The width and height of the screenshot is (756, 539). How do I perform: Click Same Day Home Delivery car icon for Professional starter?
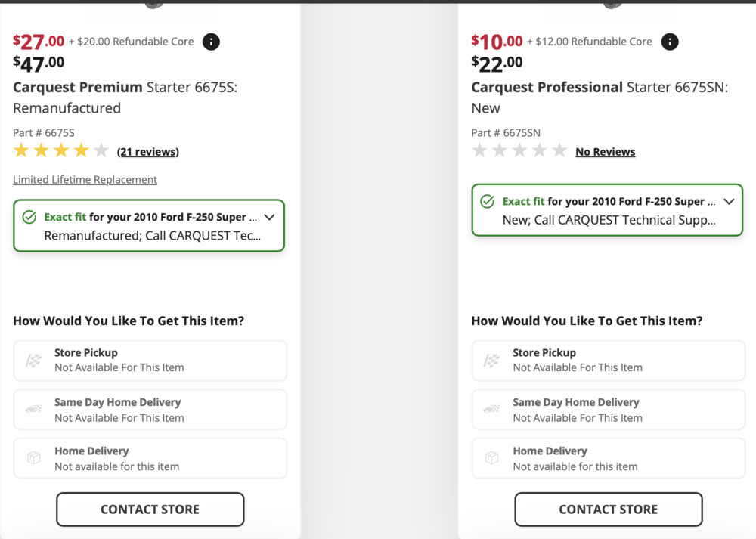pyautogui.click(x=491, y=410)
